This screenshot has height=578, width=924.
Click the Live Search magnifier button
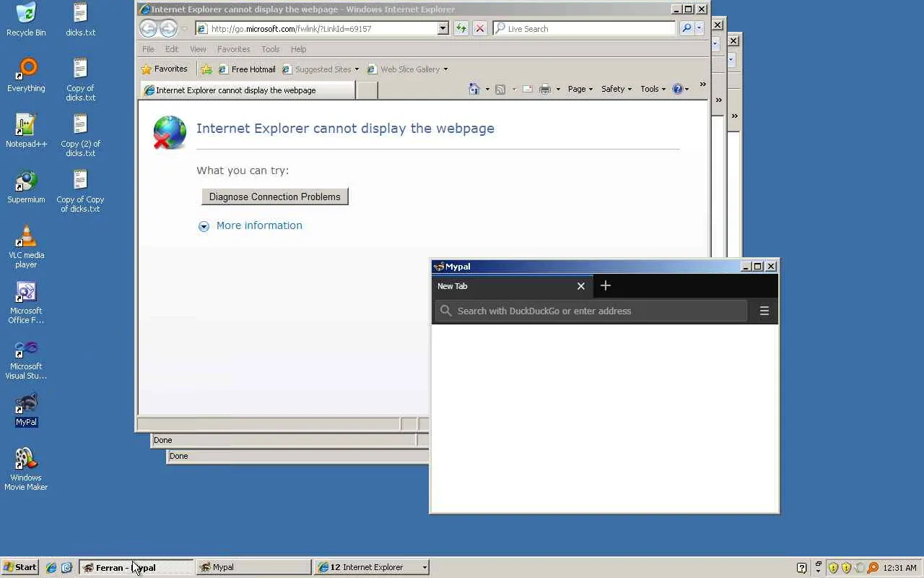(687, 28)
